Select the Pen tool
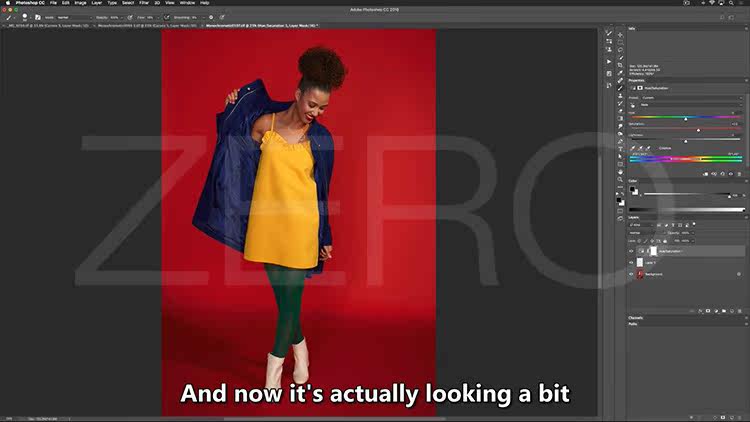 pos(620,141)
